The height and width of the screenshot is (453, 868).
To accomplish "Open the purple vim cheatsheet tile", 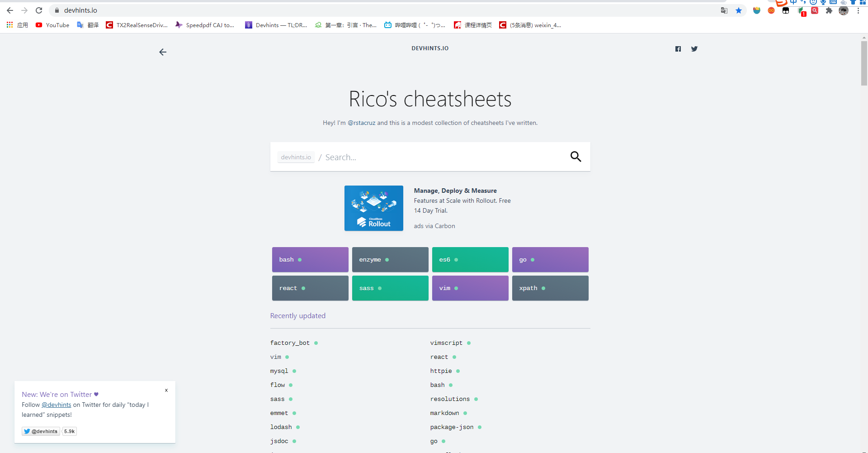I will pyautogui.click(x=470, y=288).
